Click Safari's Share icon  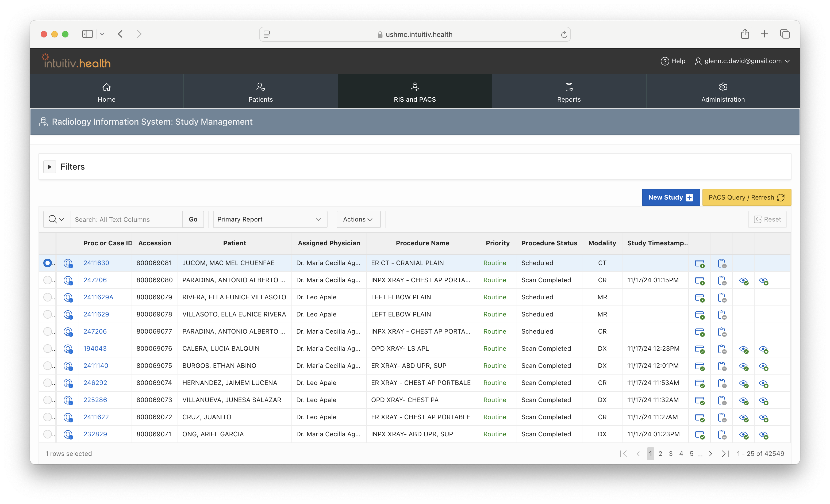point(745,34)
